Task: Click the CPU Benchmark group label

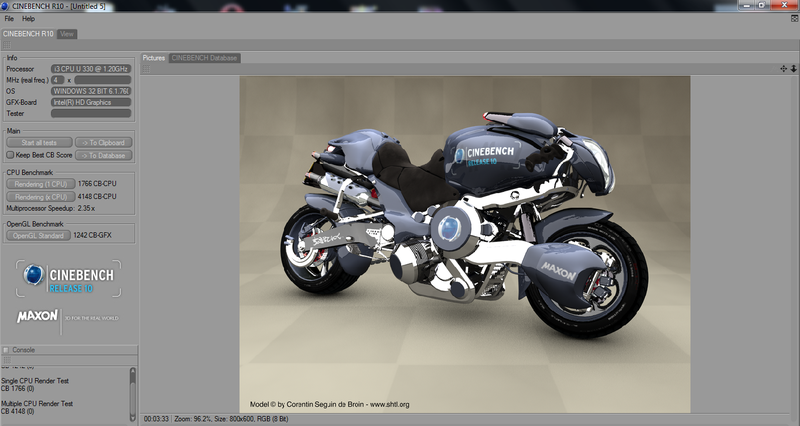Action: click(x=30, y=172)
